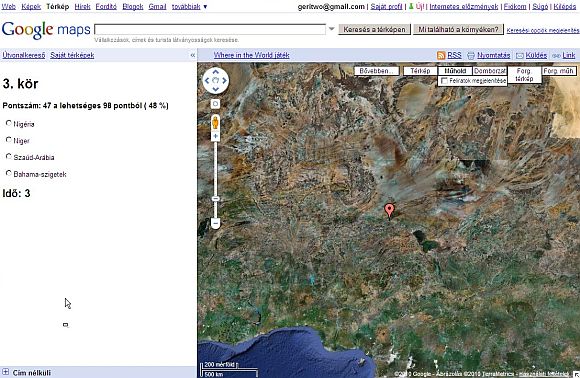Viewport: 580px width, 378px height.
Task: Open Hírek in the top navigation
Action: click(x=82, y=6)
